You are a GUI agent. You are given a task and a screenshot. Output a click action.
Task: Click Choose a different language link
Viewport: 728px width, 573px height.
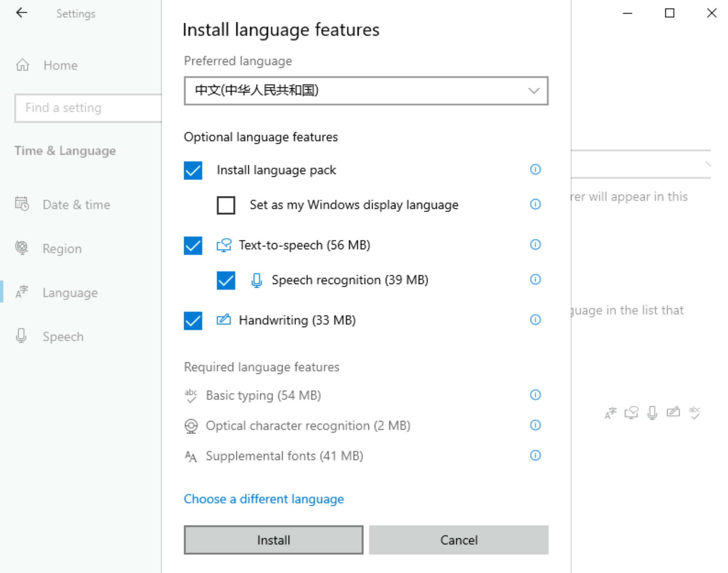tap(264, 499)
